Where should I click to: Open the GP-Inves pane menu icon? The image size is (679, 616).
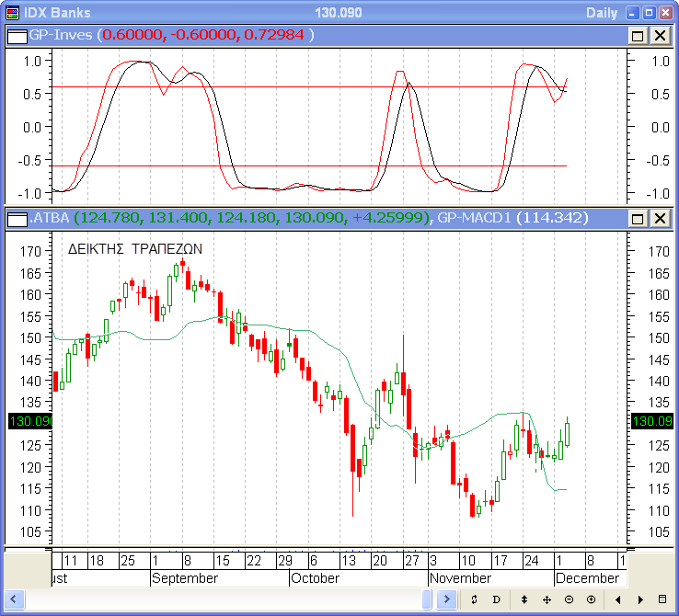[17, 35]
